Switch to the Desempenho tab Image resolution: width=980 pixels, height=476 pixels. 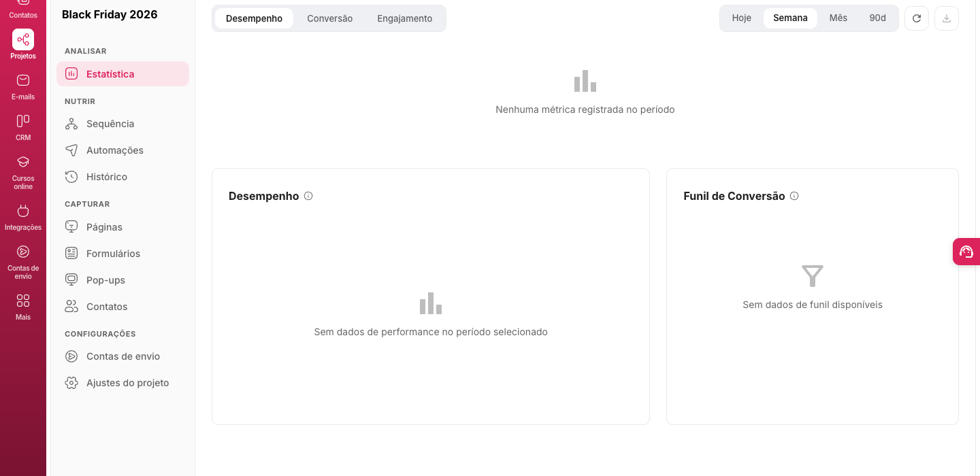click(x=254, y=18)
